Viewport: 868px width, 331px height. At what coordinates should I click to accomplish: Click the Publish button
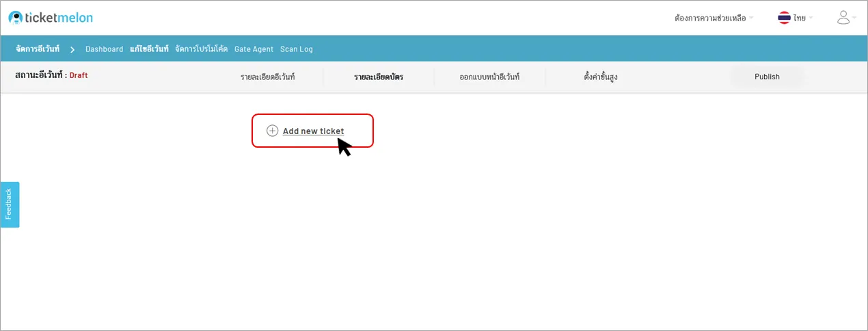tap(767, 77)
